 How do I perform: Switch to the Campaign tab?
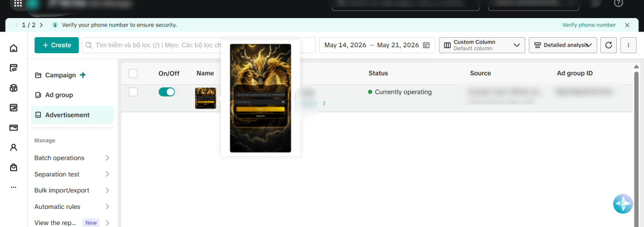(72, 75)
